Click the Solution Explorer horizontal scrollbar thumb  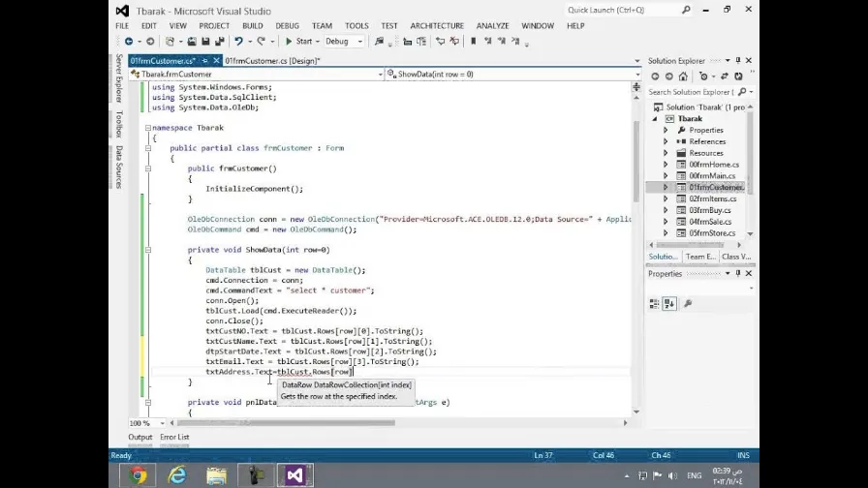pyautogui.click(x=691, y=245)
